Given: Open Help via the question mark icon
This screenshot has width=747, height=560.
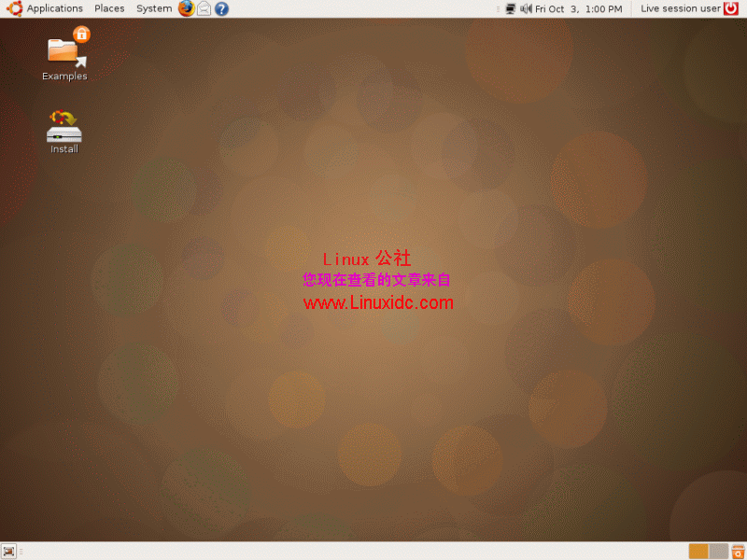Looking at the screenshot, I should click(x=221, y=8).
